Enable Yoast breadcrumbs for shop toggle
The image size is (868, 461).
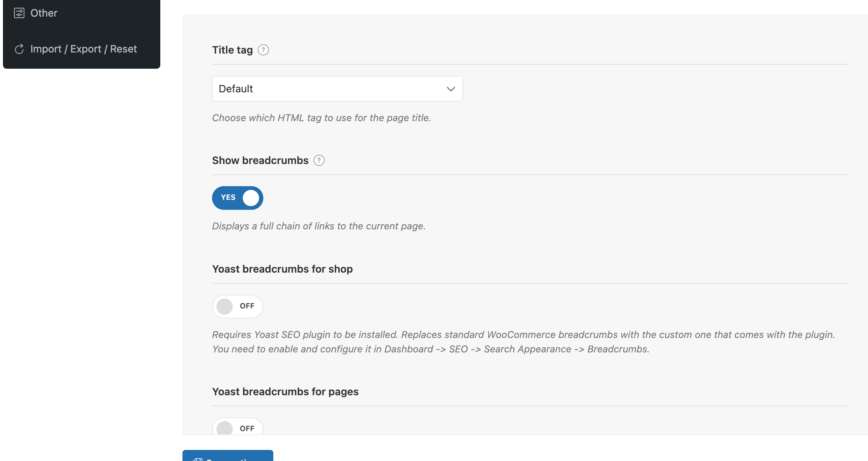(237, 306)
